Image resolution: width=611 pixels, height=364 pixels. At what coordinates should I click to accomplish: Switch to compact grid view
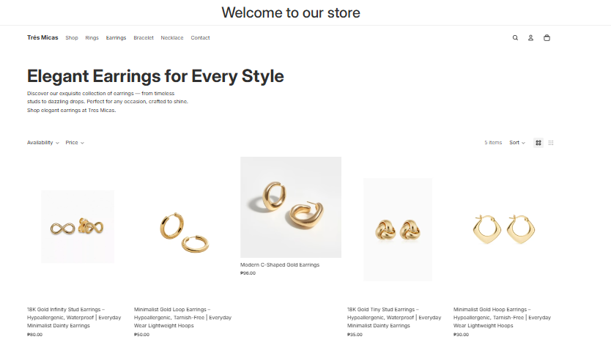pyautogui.click(x=551, y=143)
